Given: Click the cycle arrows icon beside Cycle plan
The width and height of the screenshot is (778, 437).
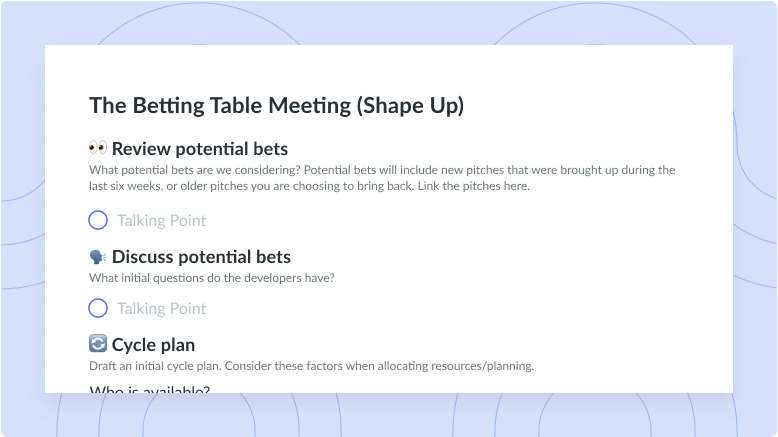Looking at the screenshot, I should pyautogui.click(x=98, y=343).
